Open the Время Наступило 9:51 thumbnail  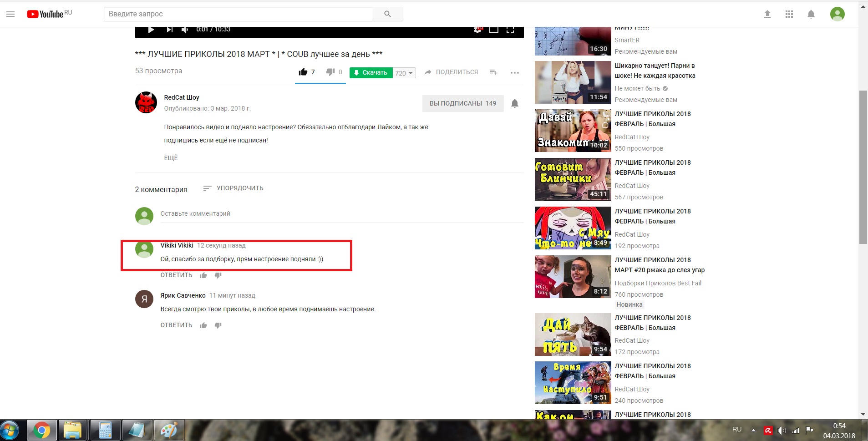pos(573,383)
